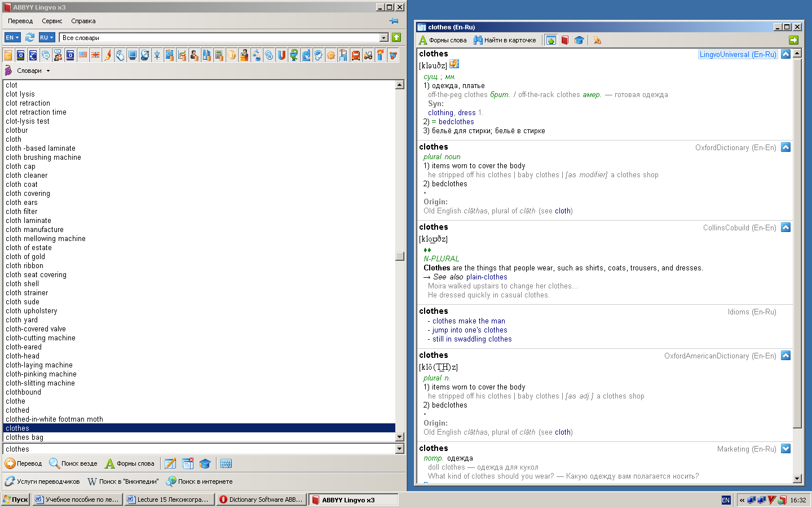Toggle the Marketing entry arrow button
Image resolution: width=812 pixels, height=508 pixels.
pos(785,449)
